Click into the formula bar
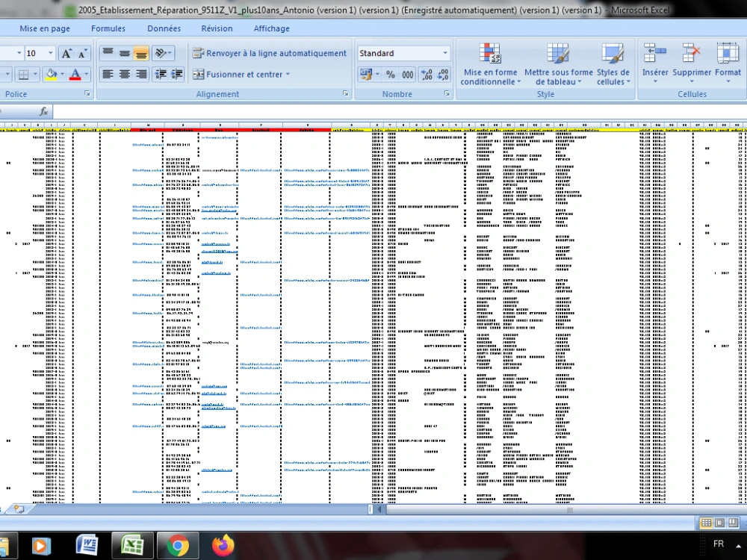747x560 pixels. [x=399, y=111]
